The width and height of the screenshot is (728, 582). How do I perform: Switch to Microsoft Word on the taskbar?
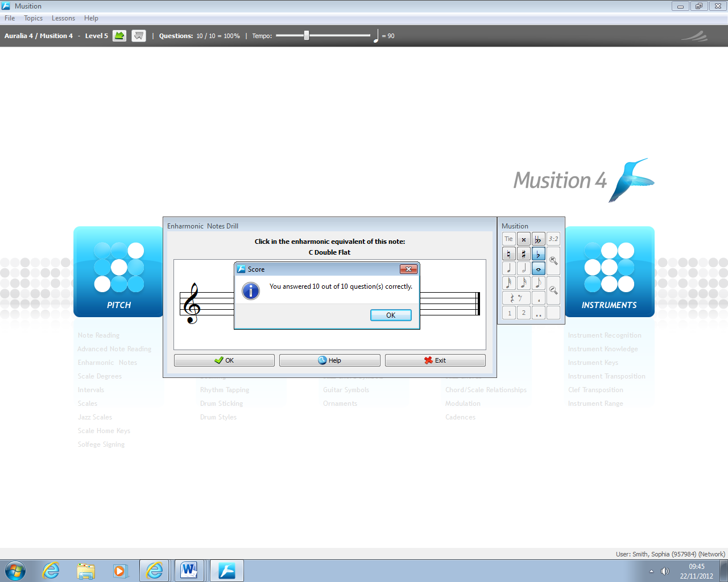(189, 571)
